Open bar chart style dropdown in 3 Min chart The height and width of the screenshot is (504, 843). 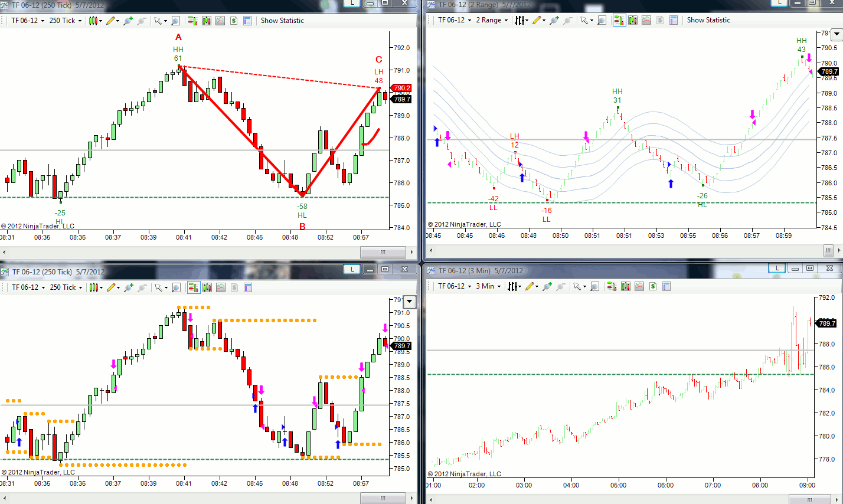(x=515, y=286)
